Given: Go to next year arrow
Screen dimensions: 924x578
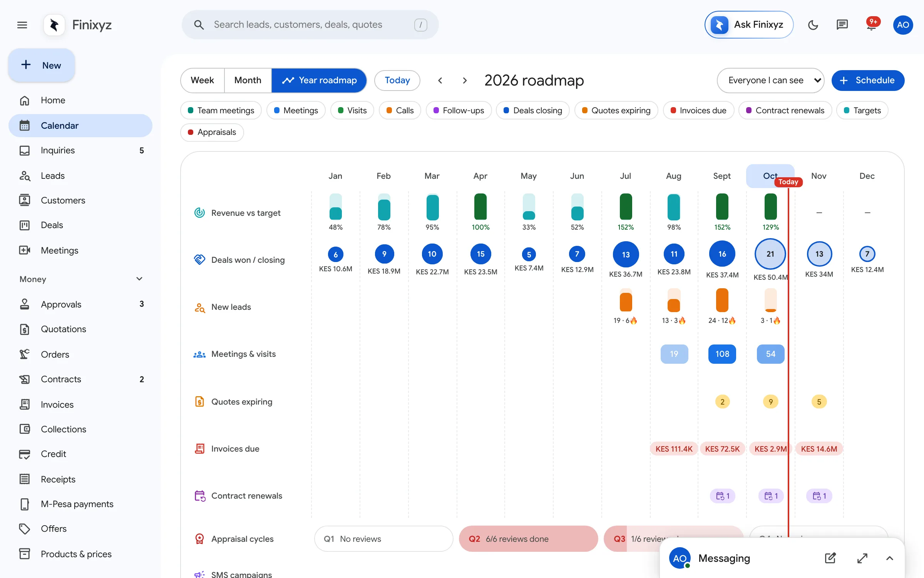Looking at the screenshot, I should [x=465, y=81].
